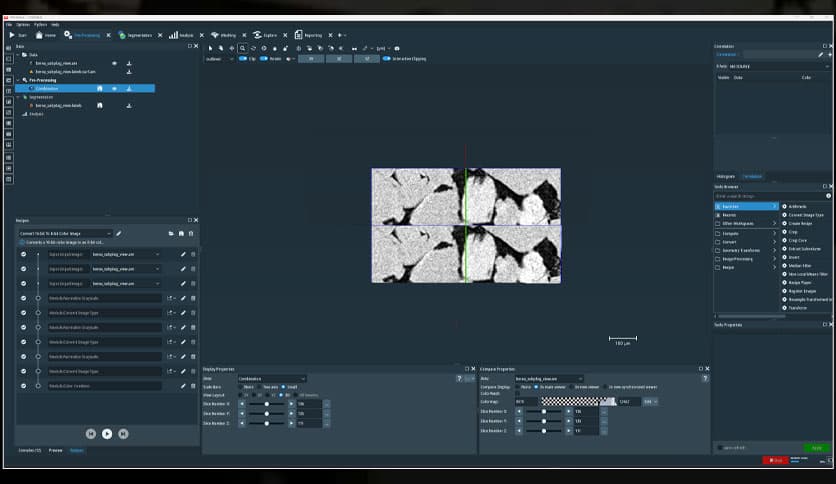The width and height of the screenshot is (836, 484).
Task: Click pencil icon beside recipe name dropdown
Action: click(x=119, y=233)
